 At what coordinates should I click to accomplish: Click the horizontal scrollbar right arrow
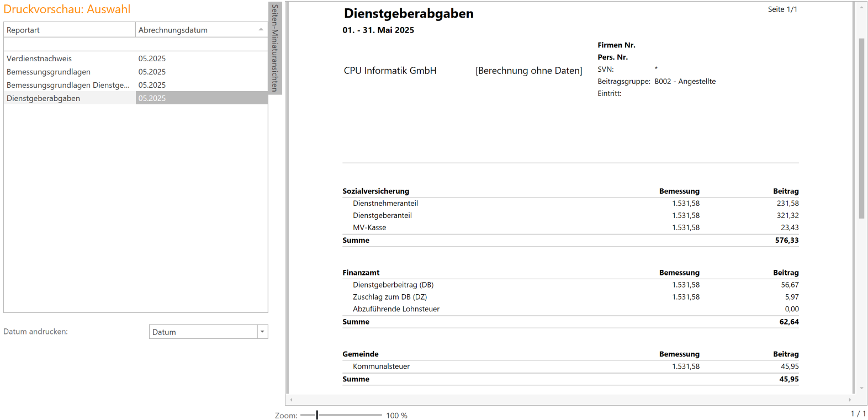point(850,400)
